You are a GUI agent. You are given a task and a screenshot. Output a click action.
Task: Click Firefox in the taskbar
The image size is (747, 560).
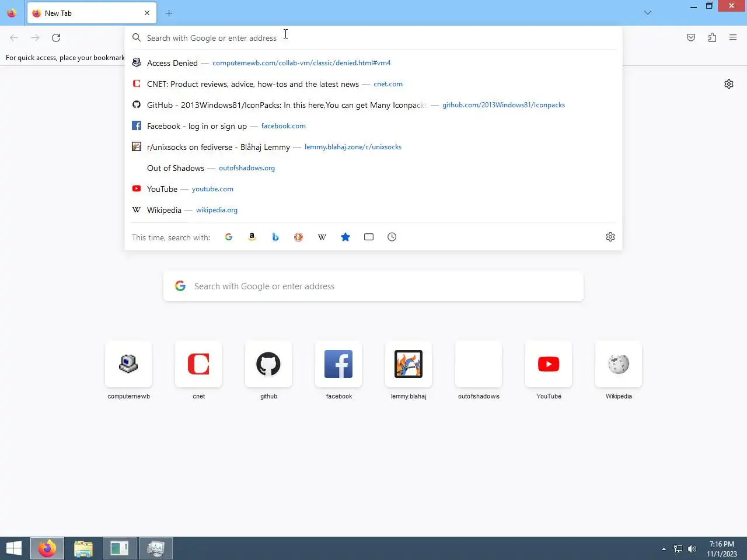[x=47, y=548]
